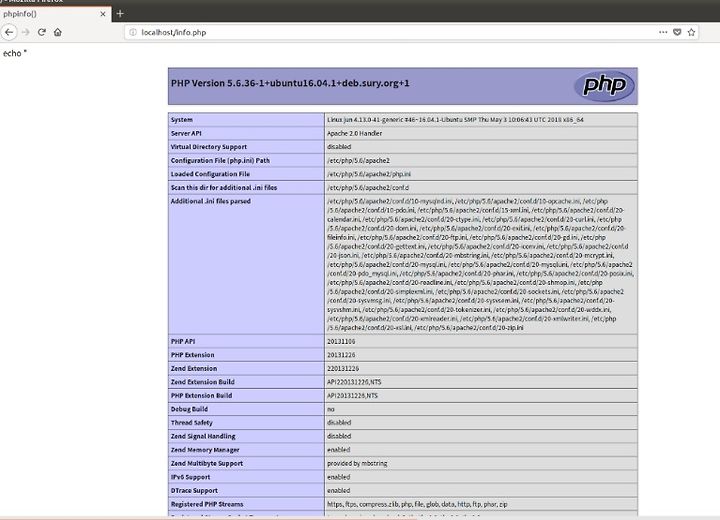Image resolution: width=720 pixels, height=520 pixels.
Task: Click the streams list starting with 'https, ftps'
Action: click(x=417, y=504)
